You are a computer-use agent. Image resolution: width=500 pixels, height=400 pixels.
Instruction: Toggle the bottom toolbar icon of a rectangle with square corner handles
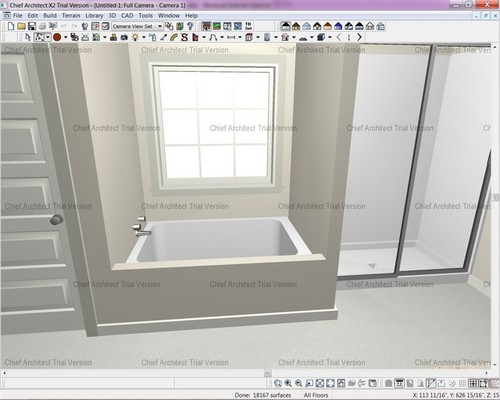pos(483,383)
